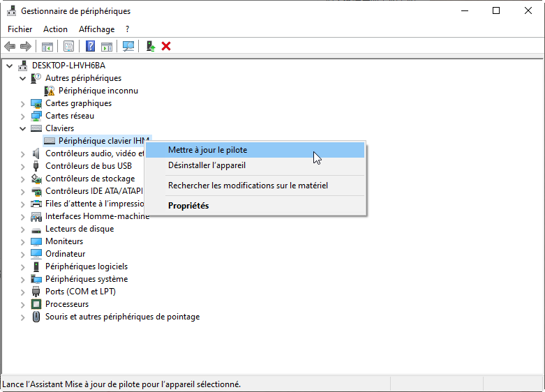Expand the Cartes graphiques category

(22, 103)
